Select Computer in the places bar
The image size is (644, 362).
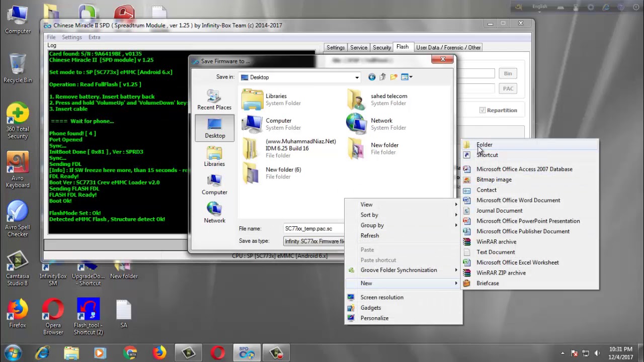coord(214,185)
